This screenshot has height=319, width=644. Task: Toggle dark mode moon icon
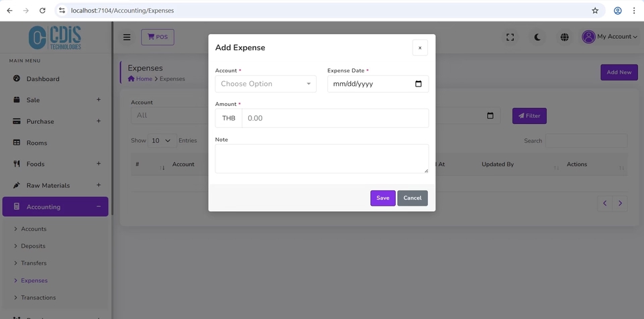pos(537,37)
